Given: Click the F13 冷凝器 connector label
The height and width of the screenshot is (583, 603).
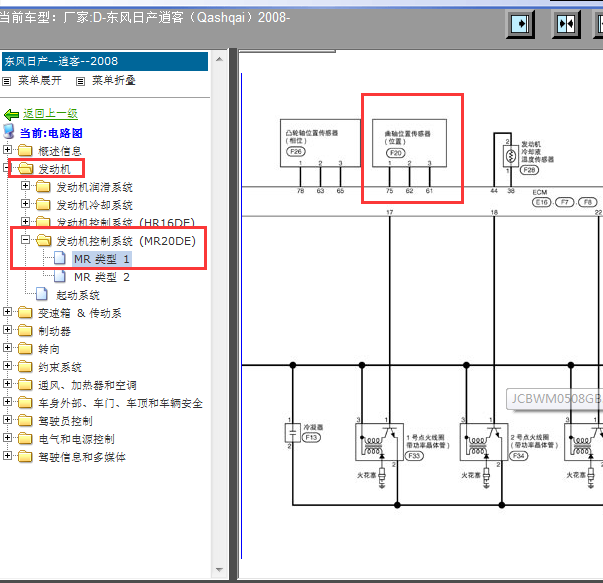Looking at the screenshot, I should point(311,437).
